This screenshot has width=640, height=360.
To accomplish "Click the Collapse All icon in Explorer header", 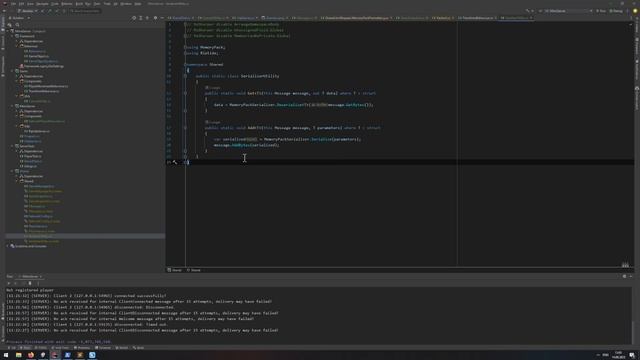I will [147, 18].
